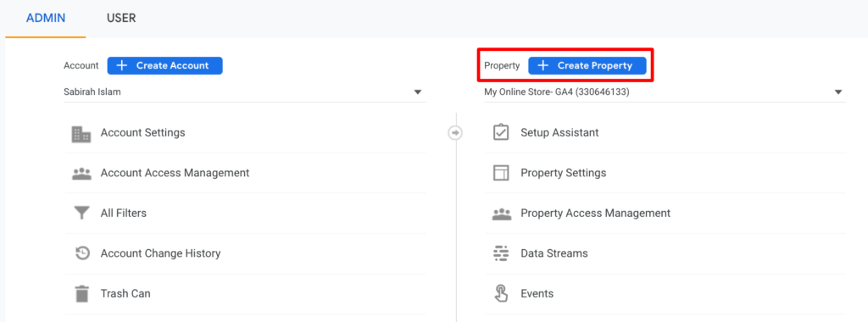Click the Events touch hand icon
Viewport: 868px width, 322px height.
(501, 293)
